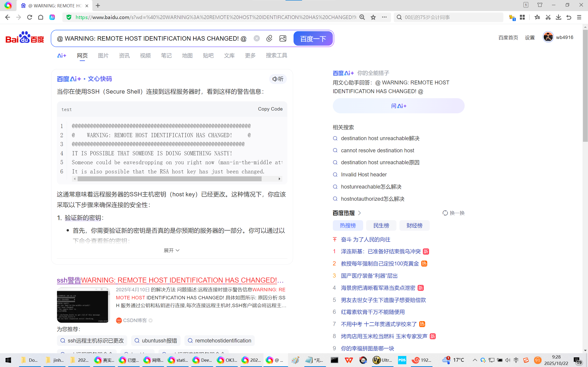The image size is (588, 367).
Task: Mute audio via the system tray speaker
Action: coord(508,360)
